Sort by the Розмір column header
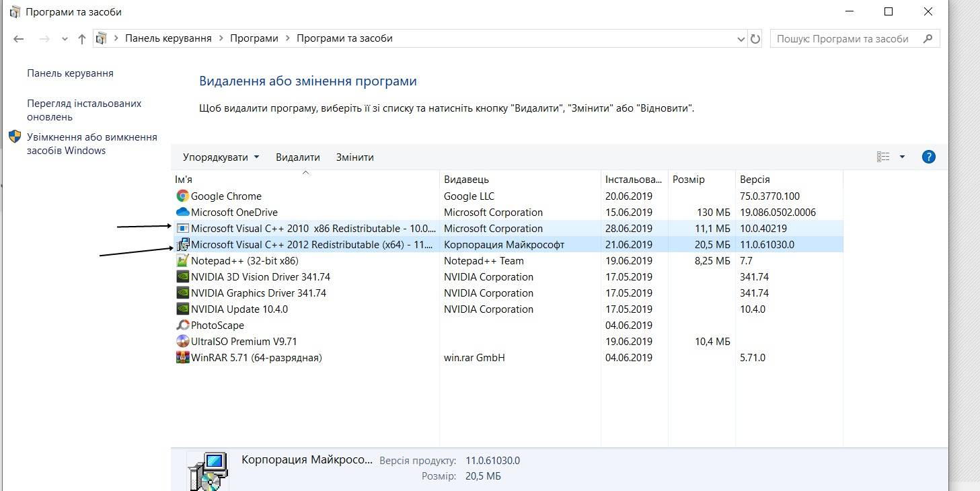Image resolution: width=980 pixels, height=491 pixels. [x=702, y=180]
